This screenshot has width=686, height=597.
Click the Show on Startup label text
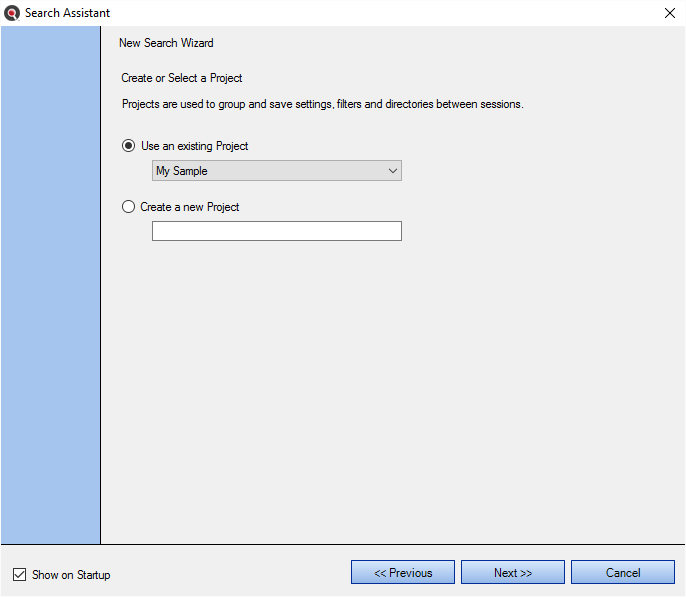[x=71, y=575]
